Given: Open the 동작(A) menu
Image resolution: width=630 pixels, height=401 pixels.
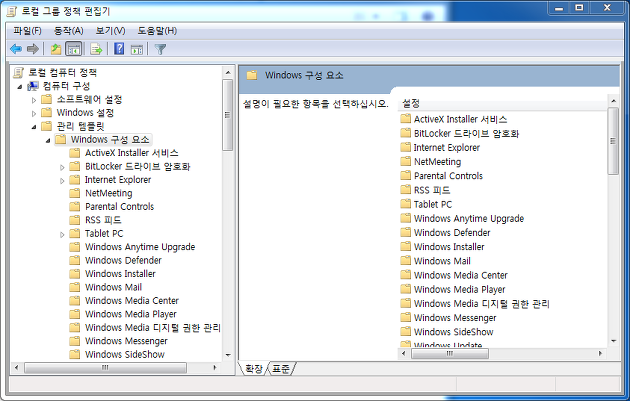Looking at the screenshot, I should tap(69, 31).
